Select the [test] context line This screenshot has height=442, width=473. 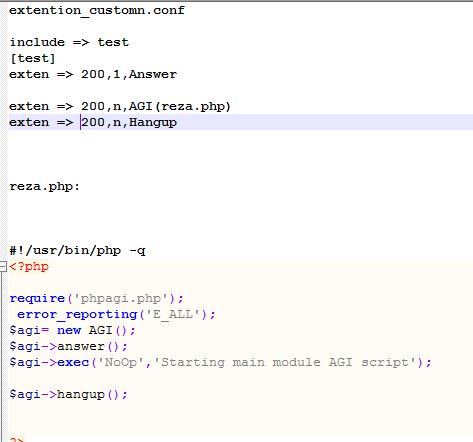tap(32, 58)
